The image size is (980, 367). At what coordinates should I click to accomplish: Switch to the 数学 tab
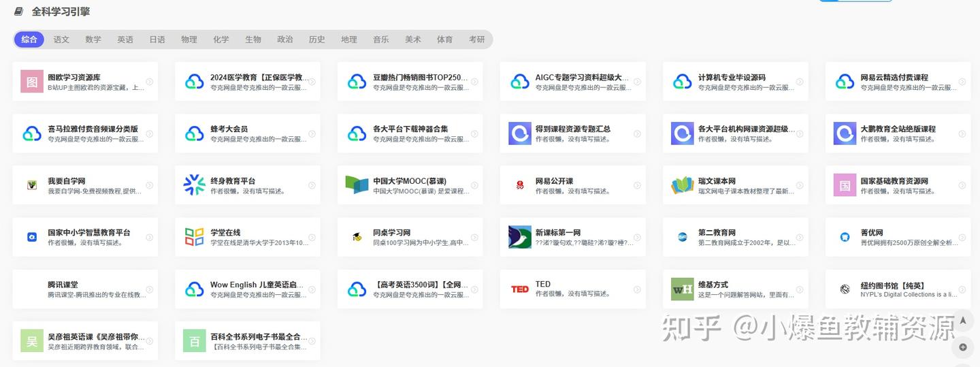93,39
